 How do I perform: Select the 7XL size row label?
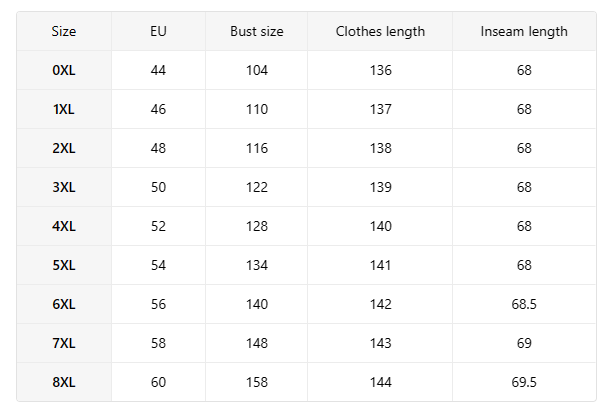[64, 343]
